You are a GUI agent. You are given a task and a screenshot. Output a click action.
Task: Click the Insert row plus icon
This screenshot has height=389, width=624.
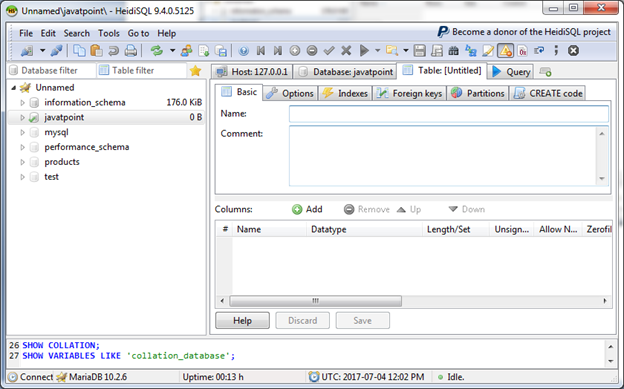[x=295, y=51]
